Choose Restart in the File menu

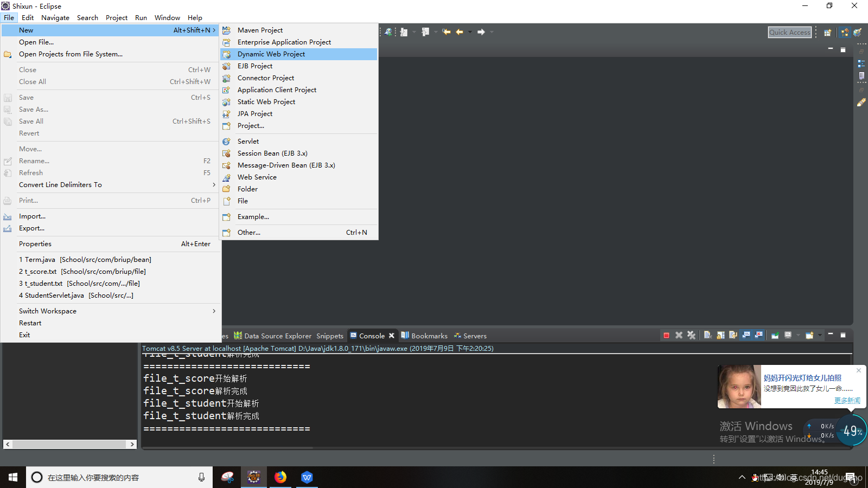[x=110, y=323]
